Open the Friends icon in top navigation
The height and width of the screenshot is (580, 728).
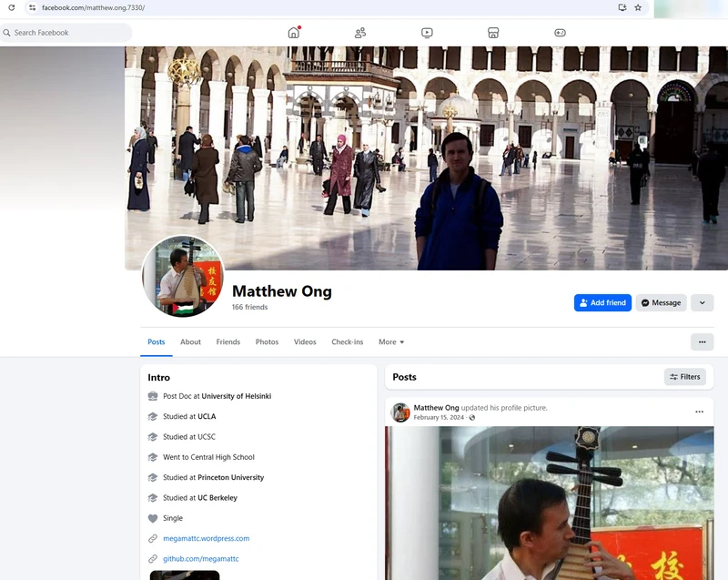tap(360, 33)
